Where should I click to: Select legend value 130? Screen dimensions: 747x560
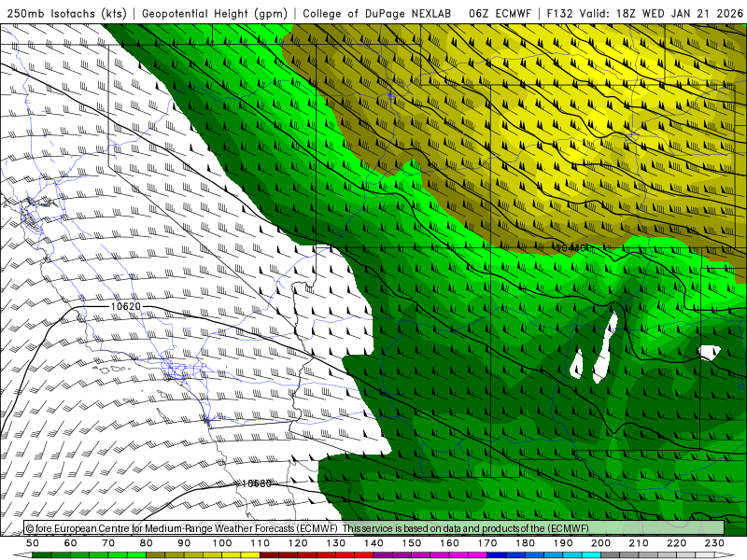[336, 543]
